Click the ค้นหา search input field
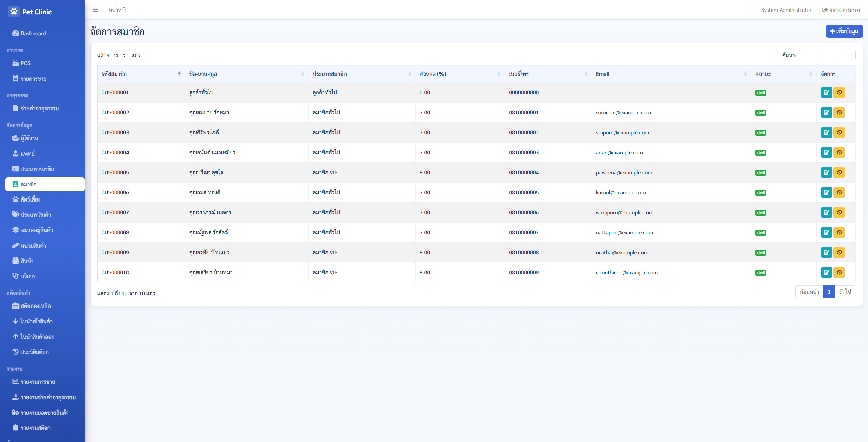This screenshot has height=442, width=868. click(827, 55)
